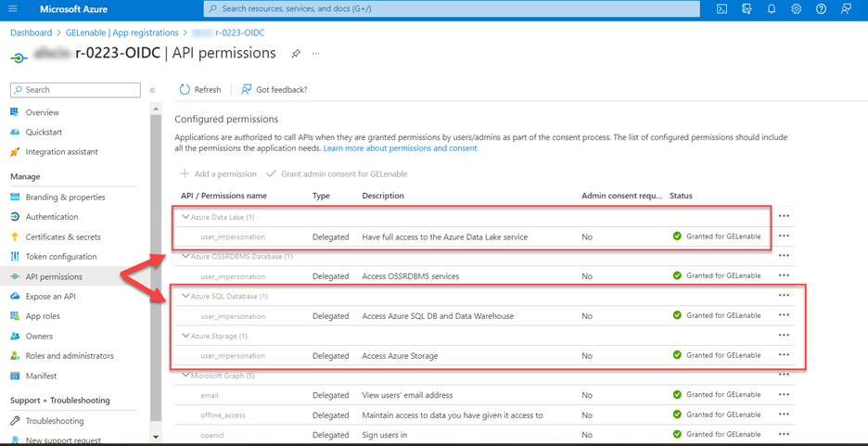Collapse the Azure SQL Database group
Viewport: 868px width, 446px height.
[185, 296]
